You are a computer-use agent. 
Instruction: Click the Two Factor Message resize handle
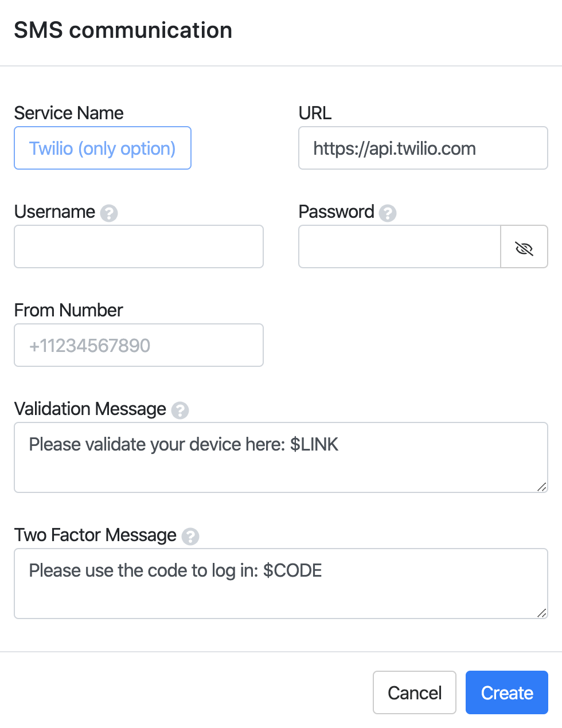click(x=541, y=613)
